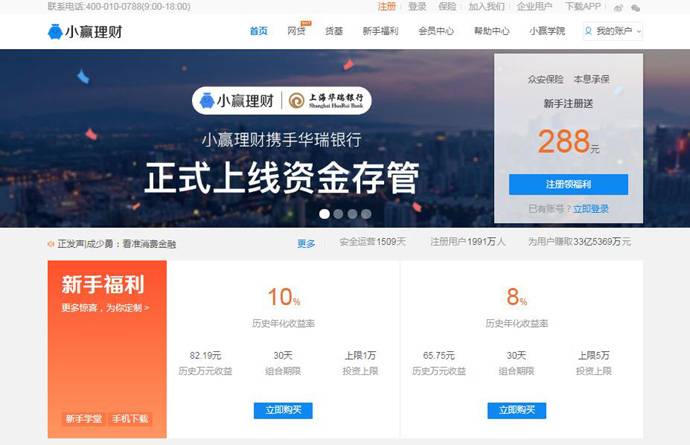Click the 注册 link in the top bar
The height and width of the screenshot is (445, 690).
coord(387,7)
